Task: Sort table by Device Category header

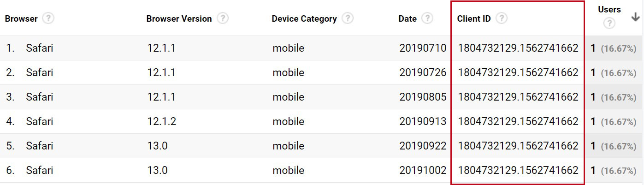Action: [x=304, y=19]
